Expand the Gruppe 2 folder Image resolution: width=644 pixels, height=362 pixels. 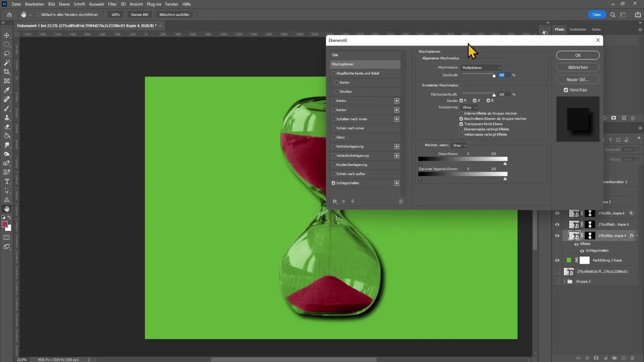click(565, 282)
